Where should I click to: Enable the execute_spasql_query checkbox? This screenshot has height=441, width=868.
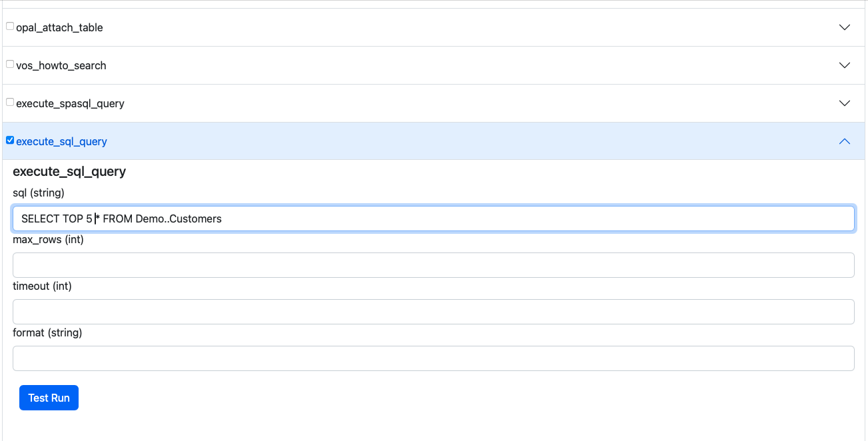10,103
